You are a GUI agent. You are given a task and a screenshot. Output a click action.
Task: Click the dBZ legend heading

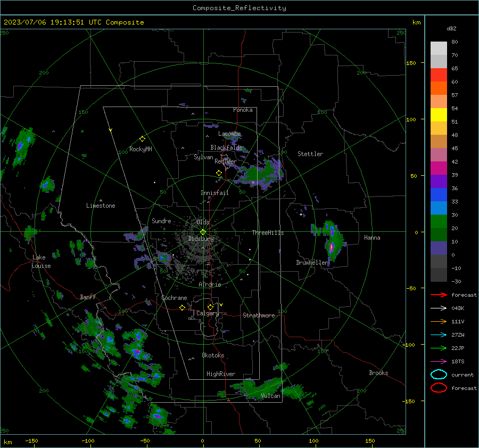pos(451,28)
